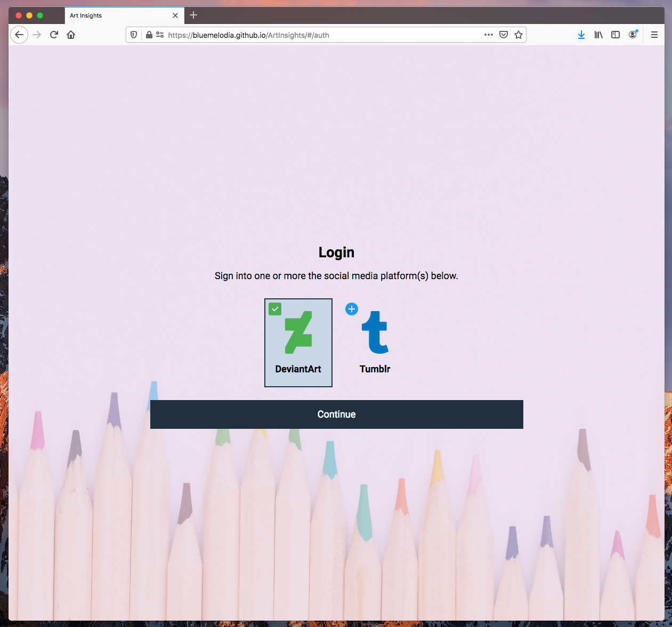Click the Login heading

(336, 252)
